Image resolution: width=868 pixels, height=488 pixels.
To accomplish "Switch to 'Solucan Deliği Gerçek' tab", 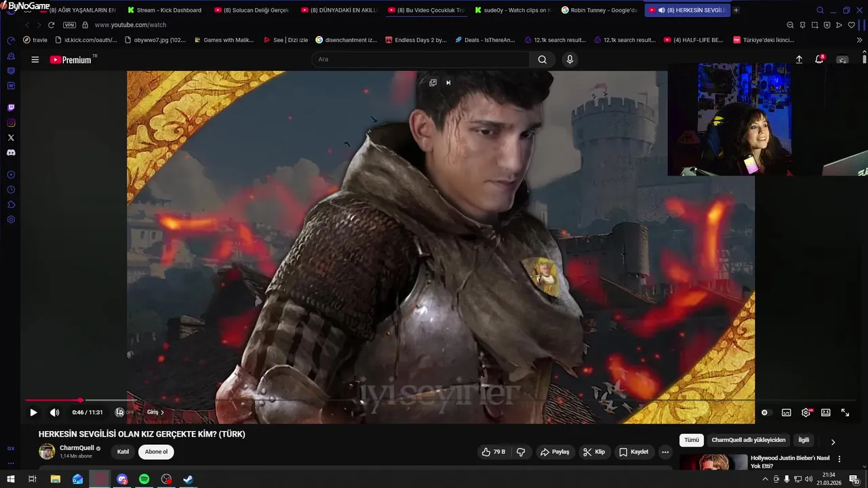I will click(x=252, y=10).
